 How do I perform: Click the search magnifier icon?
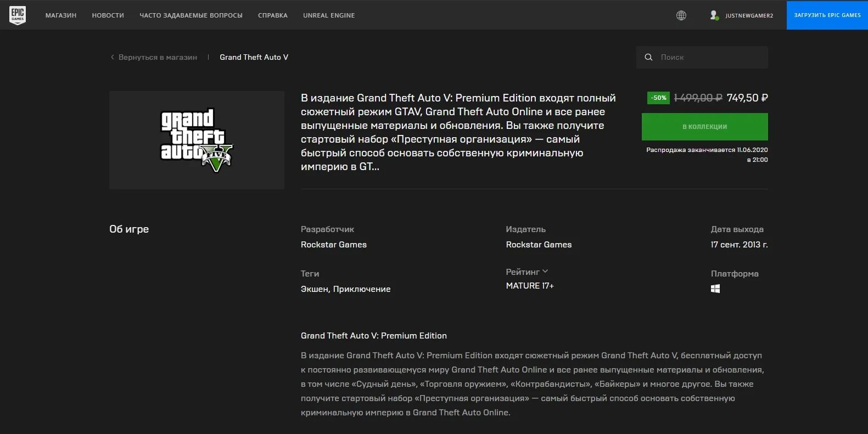[x=648, y=57]
